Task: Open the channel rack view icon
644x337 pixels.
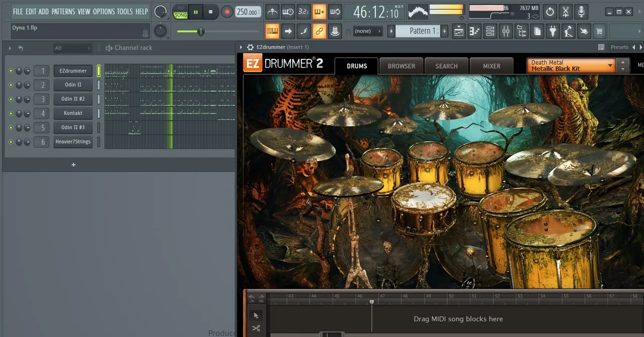Action: pyautogui.click(x=490, y=31)
